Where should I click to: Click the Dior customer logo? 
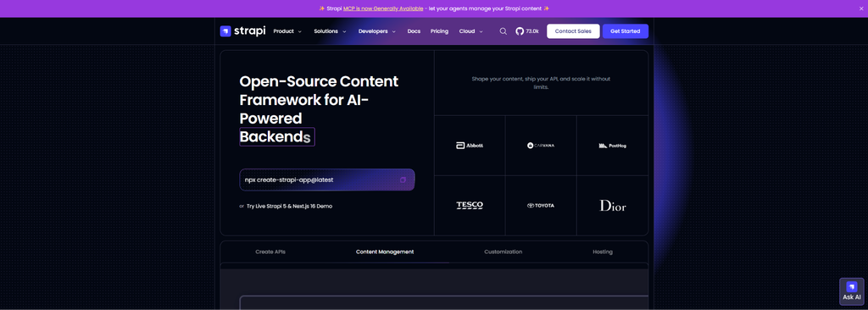[613, 206]
